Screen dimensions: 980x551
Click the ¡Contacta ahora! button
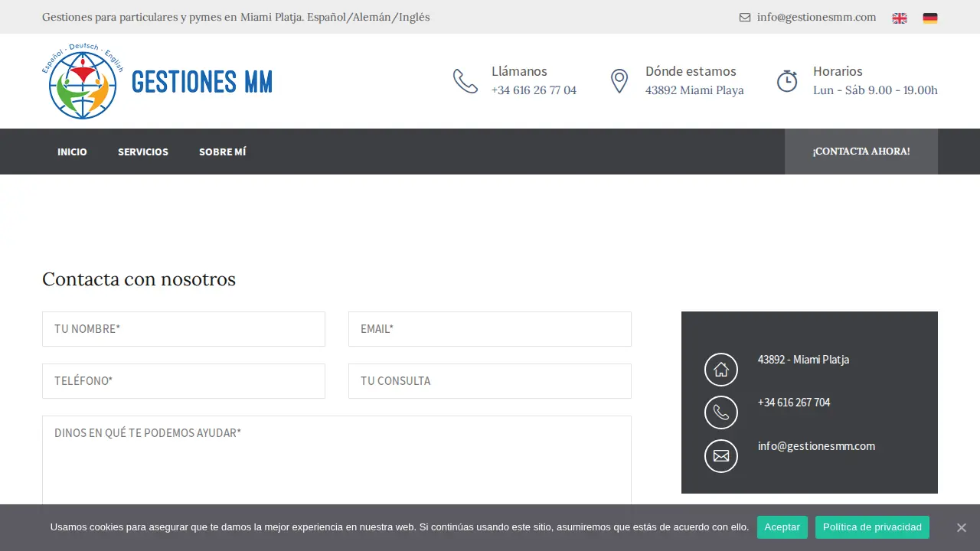point(861,152)
